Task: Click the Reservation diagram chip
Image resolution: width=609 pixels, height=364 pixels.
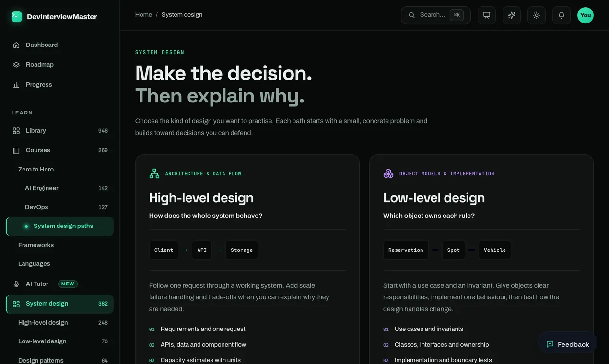Action: click(406, 250)
